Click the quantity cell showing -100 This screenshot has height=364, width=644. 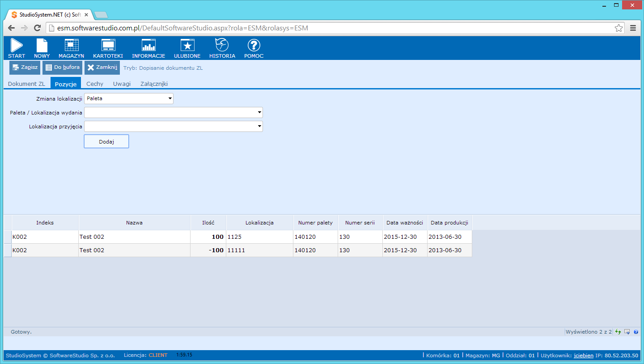point(208,250)
